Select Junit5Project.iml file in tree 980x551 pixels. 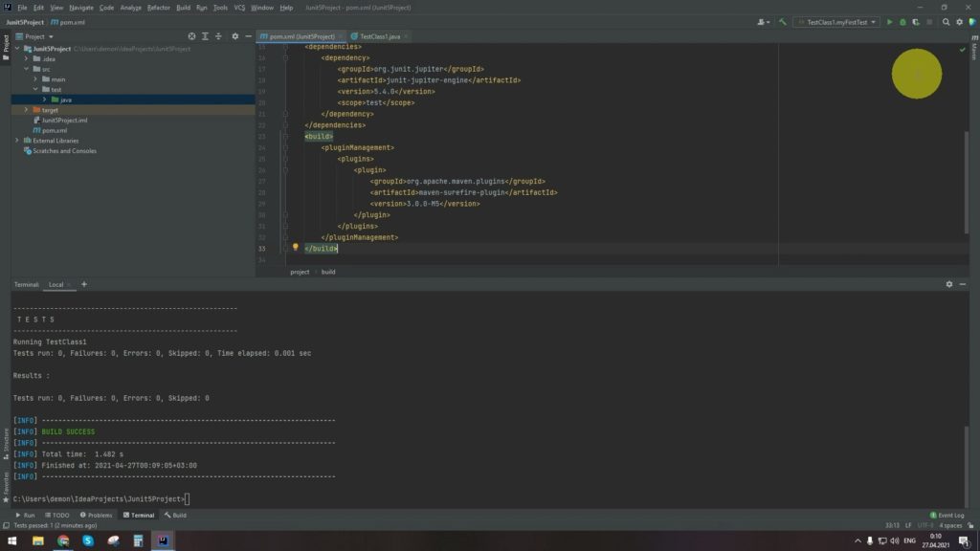60,120
